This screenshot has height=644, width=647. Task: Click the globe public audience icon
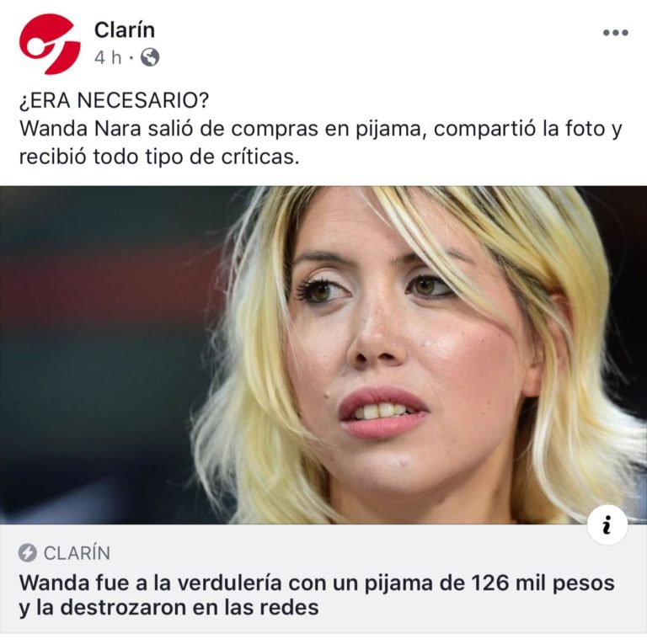pos(150,57)
